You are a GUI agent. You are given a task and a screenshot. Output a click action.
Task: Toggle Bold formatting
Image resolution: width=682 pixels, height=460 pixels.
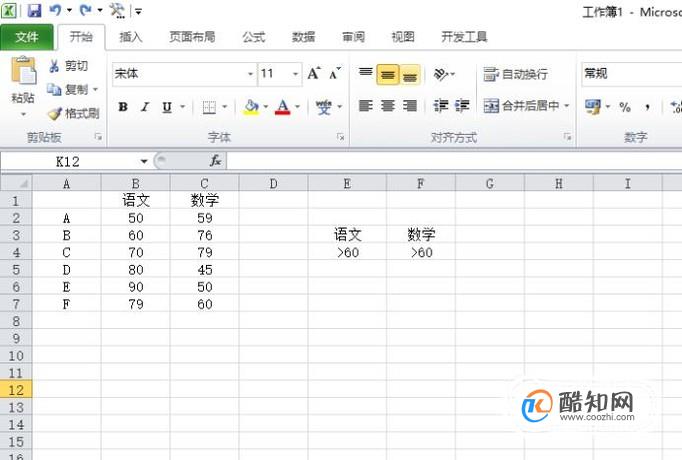tap(123, 107)
